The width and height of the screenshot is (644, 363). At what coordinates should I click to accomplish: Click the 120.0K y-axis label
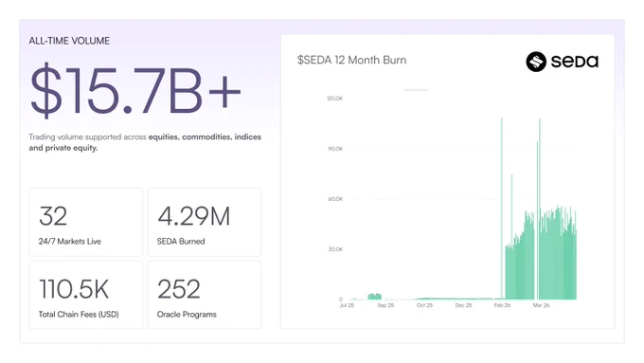coord(334,99)
